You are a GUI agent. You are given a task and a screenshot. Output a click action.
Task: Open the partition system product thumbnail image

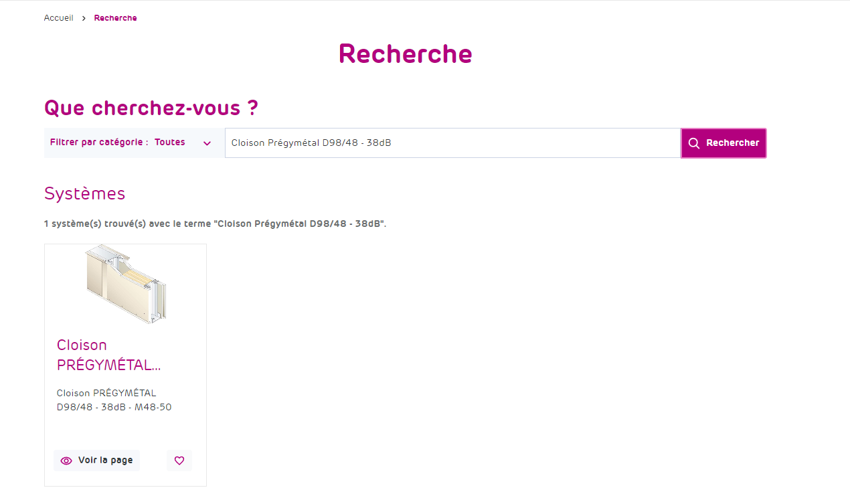coord(126,284)
